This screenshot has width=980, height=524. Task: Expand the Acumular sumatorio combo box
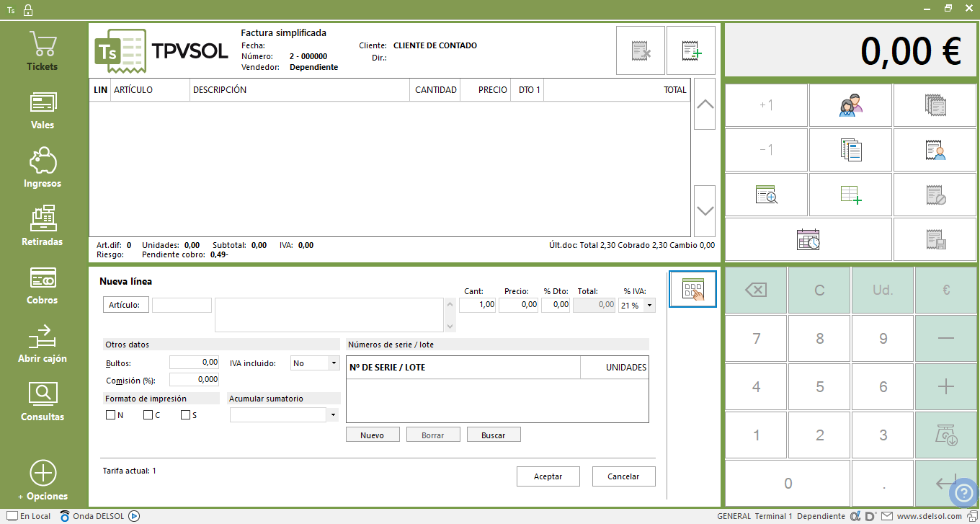coord(333,415)
